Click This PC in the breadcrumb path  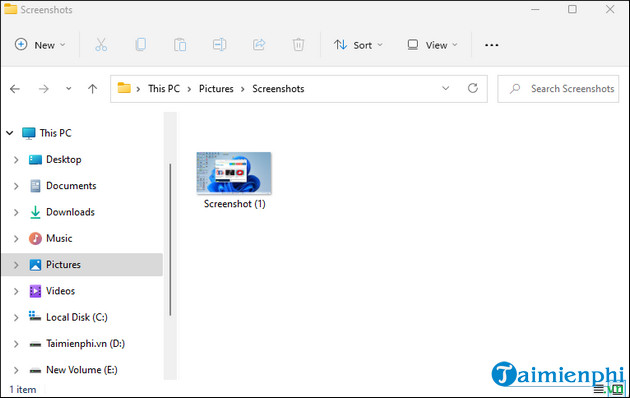(x=164, y=88)
